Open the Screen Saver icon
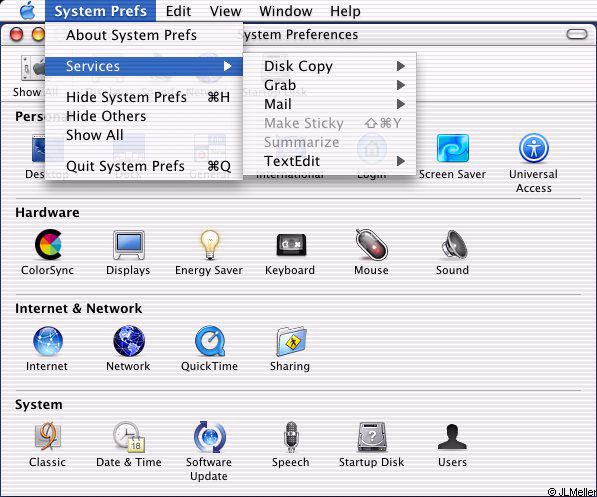 pyautogui.click(x=453, y=148)
